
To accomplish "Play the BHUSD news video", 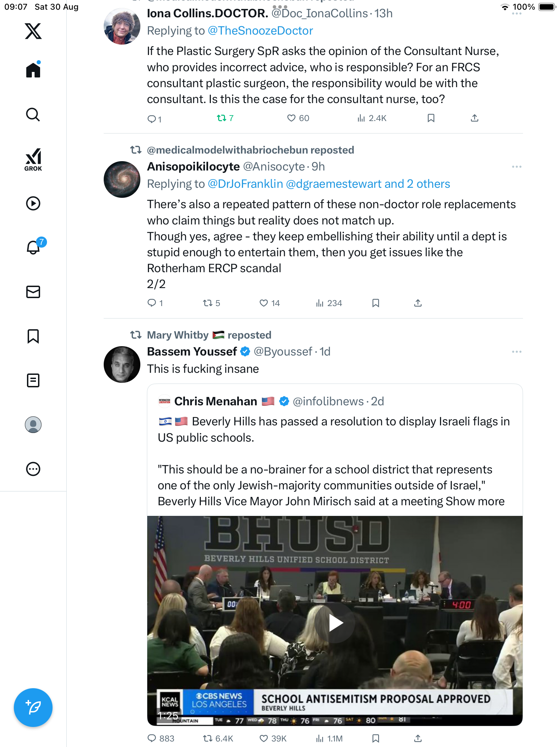I will [335, 623].
